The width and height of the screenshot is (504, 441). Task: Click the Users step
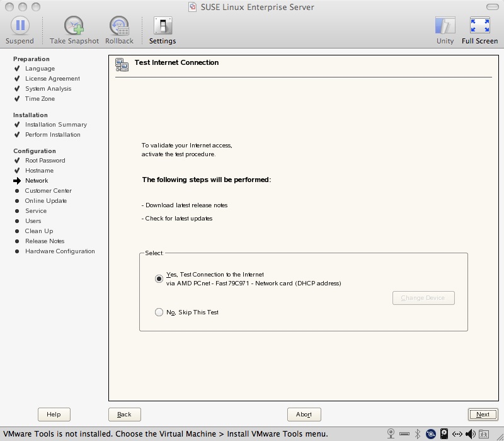tap(33, 221)
